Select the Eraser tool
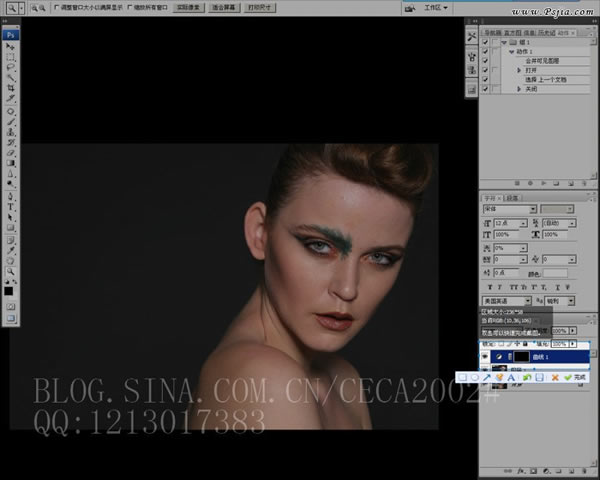The height and width of the screenshot is (480, 600). point(10,153)
